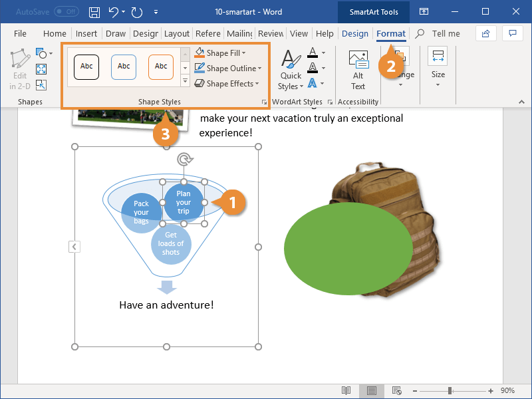Click the Save icon in Quick Access Toolbar
532x399 pixels.
coord(94,11)
